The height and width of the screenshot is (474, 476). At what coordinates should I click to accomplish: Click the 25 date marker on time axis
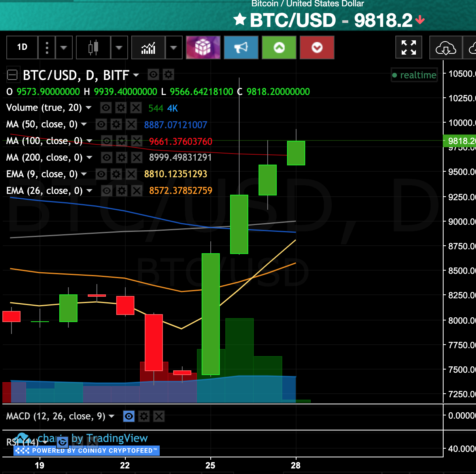coord(210,465)
